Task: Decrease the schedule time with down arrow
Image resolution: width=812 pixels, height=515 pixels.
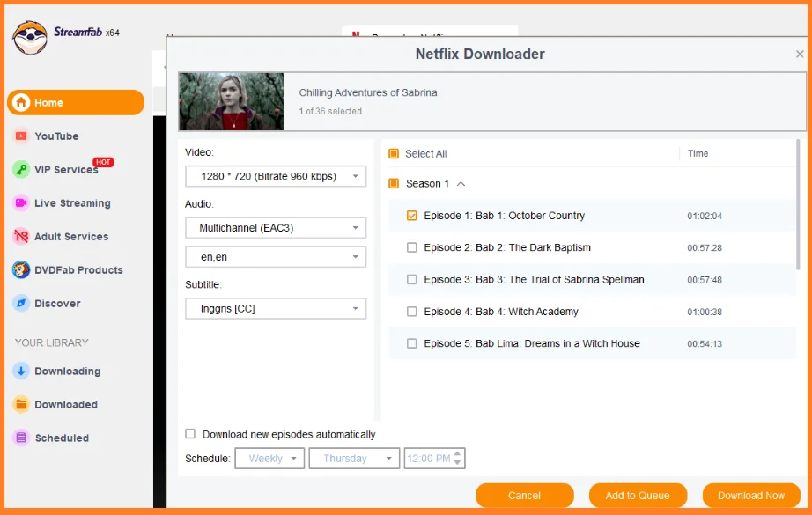Action: pyautogui.click(x=457, y=462)
